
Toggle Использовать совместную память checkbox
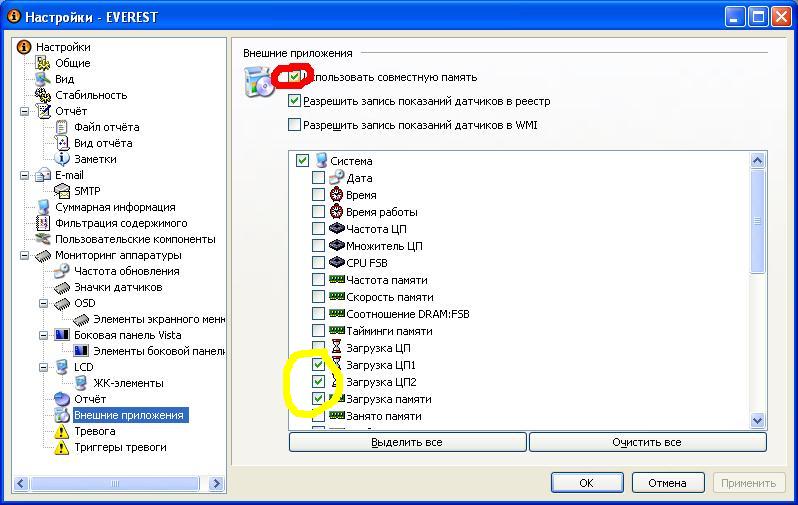tap(294, 77)
